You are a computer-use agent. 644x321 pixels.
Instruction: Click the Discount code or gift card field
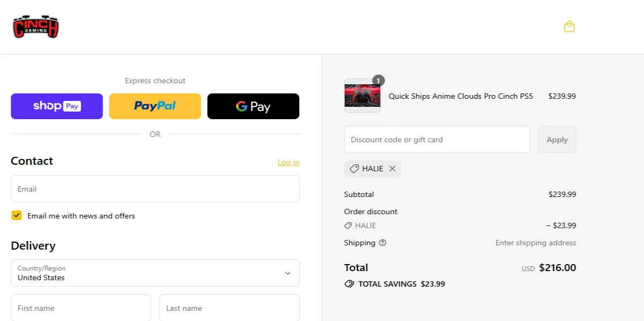point(437,139)
